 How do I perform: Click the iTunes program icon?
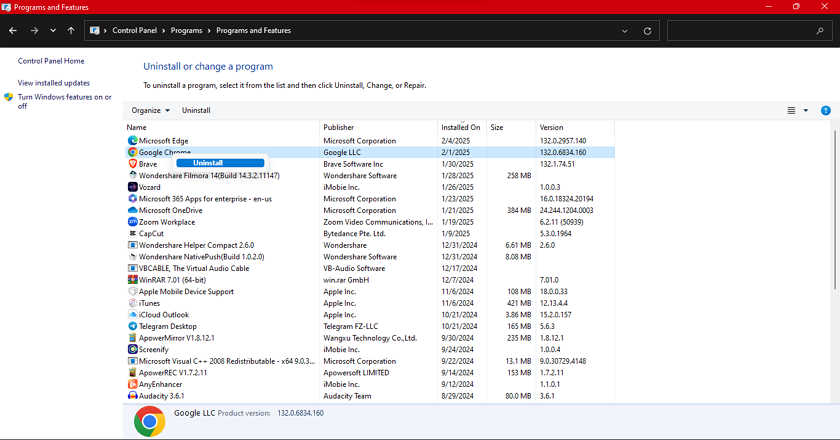(132, 303)
